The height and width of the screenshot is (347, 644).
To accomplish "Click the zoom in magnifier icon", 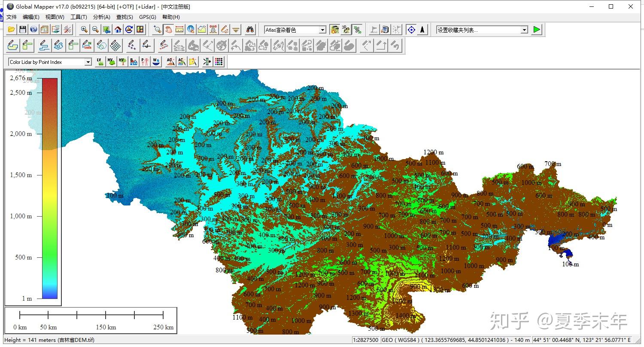I will (85, 30).
